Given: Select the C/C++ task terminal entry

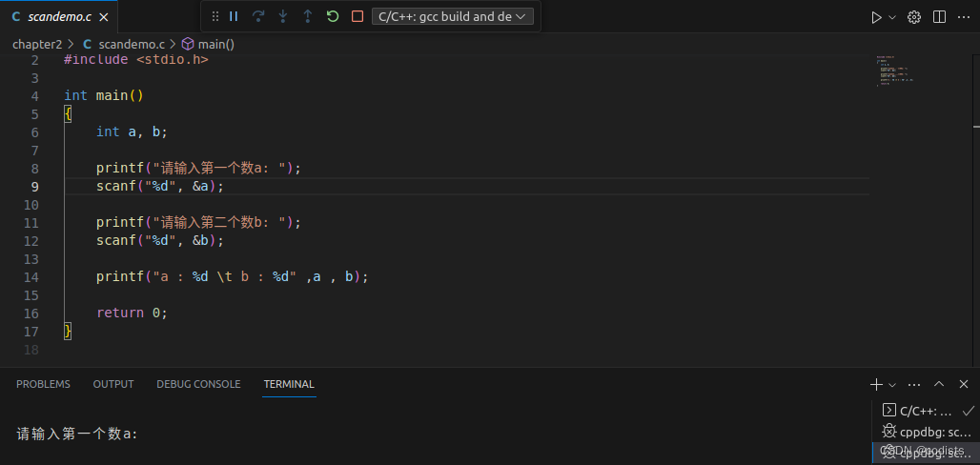Looking at the screenshot, I should click(x=927, y=412).
